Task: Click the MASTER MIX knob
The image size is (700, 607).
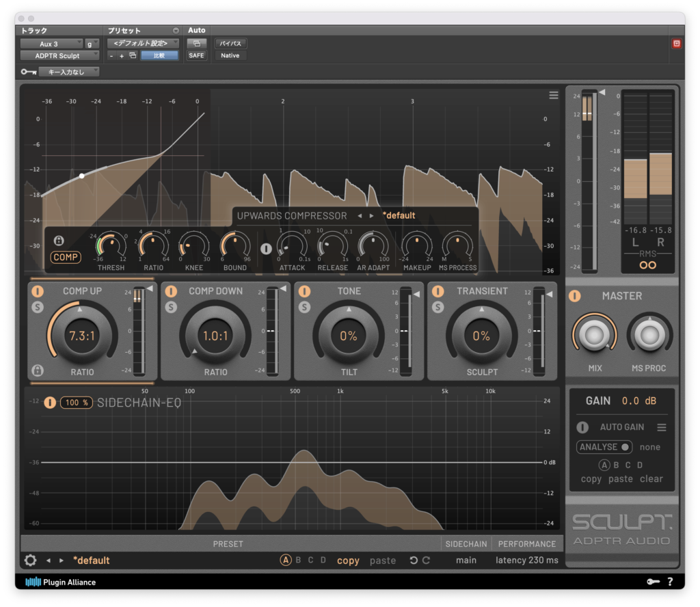Action: (595, 336)
